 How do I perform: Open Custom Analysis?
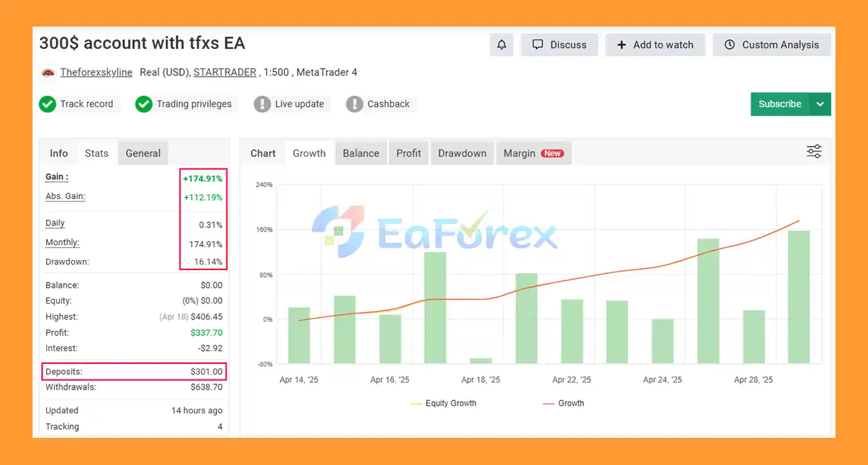pos(772,45)
